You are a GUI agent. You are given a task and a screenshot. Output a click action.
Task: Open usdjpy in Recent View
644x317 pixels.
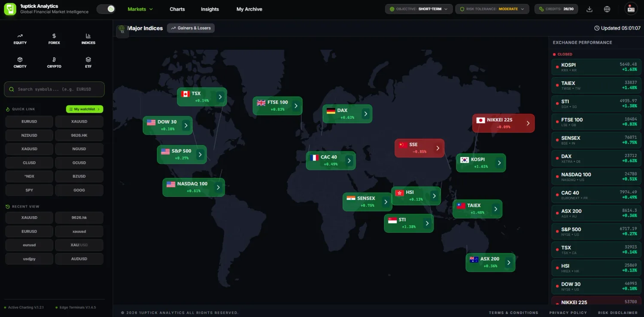pyautogui.click(x=29, y=259)
